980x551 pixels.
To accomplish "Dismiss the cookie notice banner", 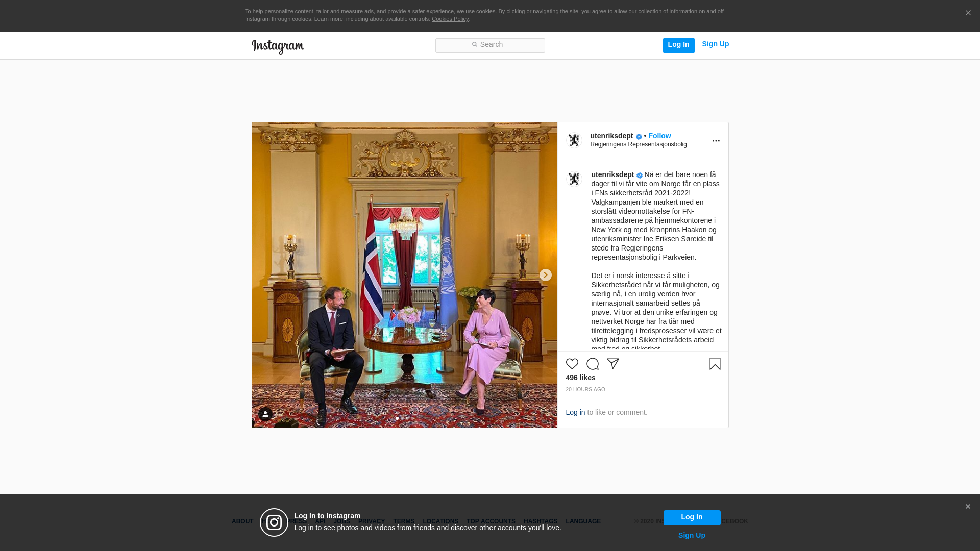I will tap(968, 13).
